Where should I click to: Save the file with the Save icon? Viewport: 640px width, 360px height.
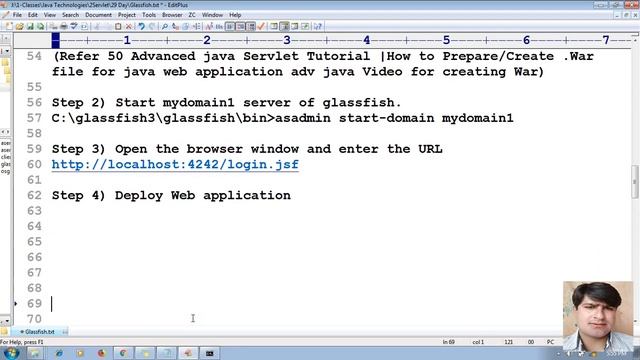point(30,27)
